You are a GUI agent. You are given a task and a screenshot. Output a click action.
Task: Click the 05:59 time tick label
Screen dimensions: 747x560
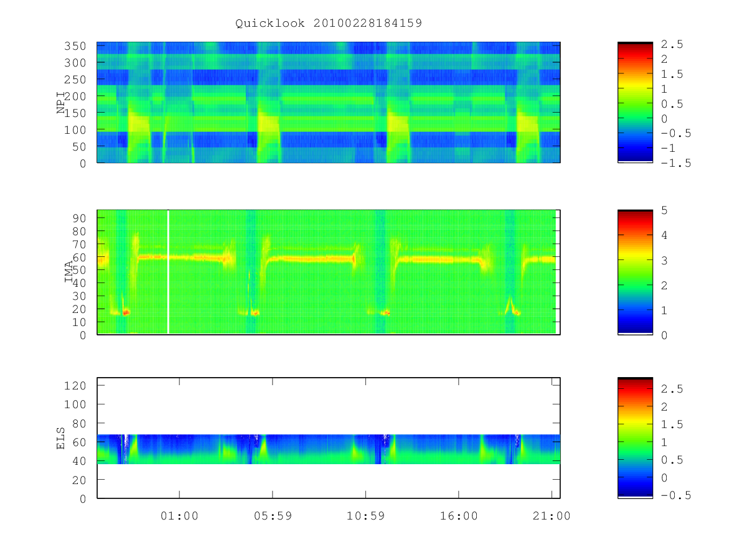tap(273, 516)
